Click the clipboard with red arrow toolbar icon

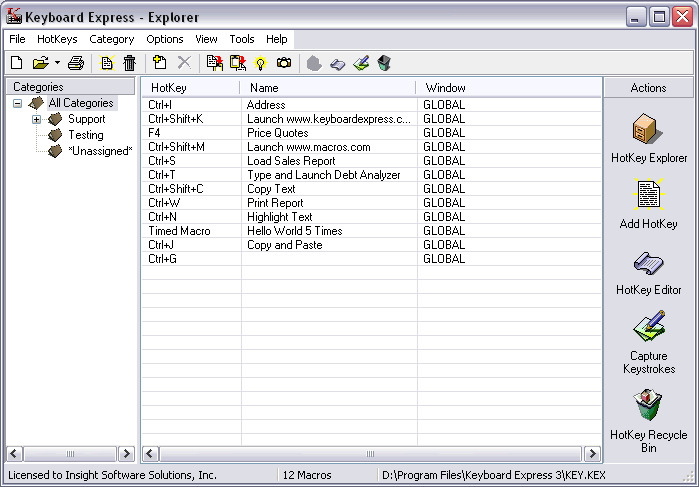(x=238, y=63)
